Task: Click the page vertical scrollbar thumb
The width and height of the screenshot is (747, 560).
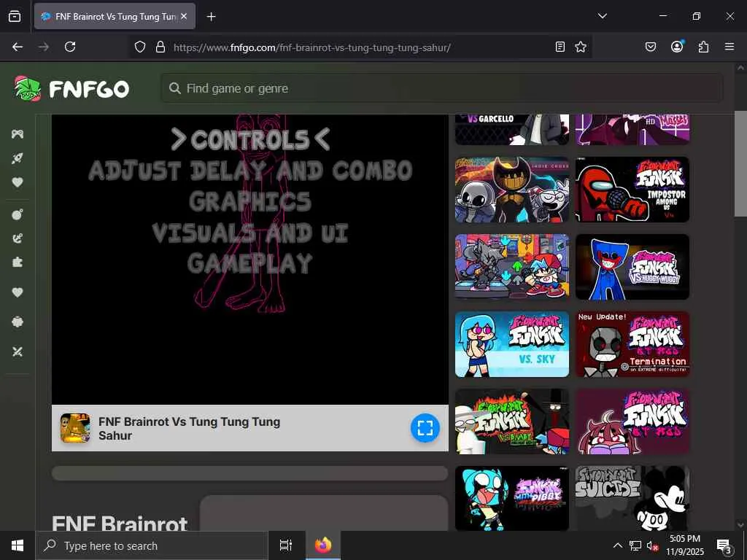Action: (x=740, y=163)
